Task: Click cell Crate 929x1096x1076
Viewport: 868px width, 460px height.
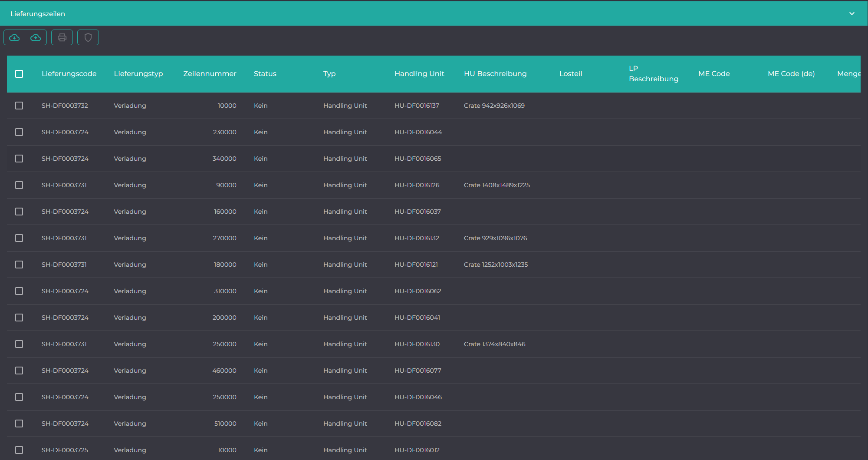Action: (x=496, y=238)
